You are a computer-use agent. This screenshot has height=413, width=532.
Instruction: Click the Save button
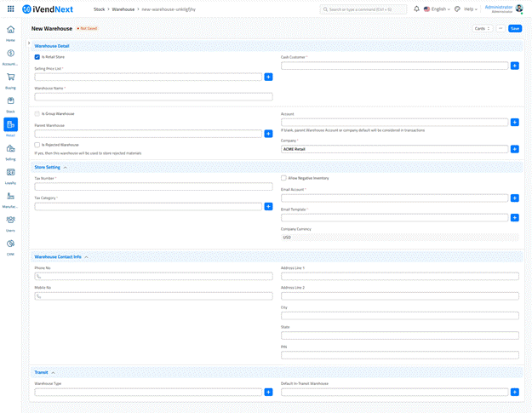pos(515,28)
